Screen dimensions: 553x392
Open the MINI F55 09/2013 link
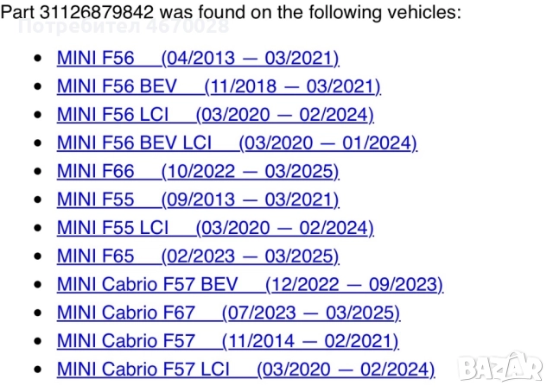(95, 199)
